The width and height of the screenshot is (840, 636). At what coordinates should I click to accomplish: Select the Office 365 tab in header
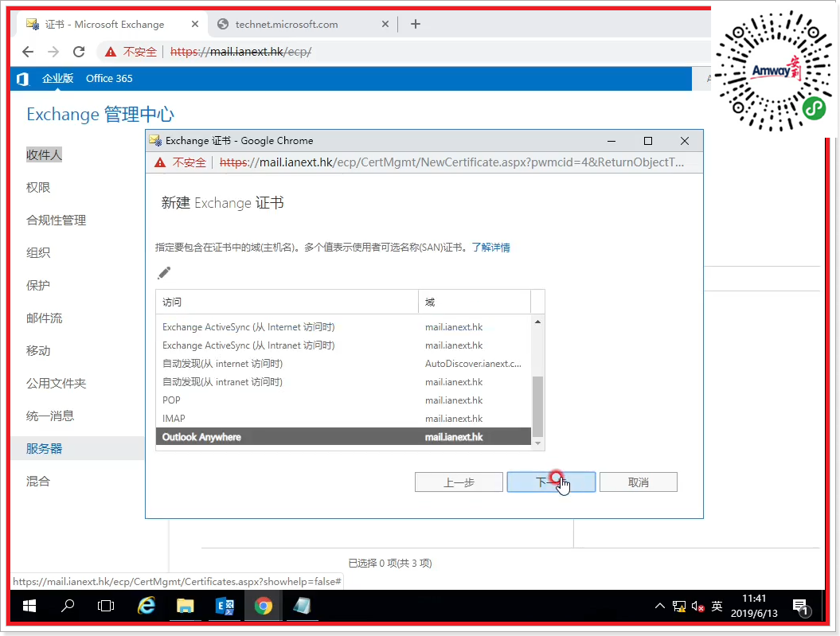(x=109, y=79)
